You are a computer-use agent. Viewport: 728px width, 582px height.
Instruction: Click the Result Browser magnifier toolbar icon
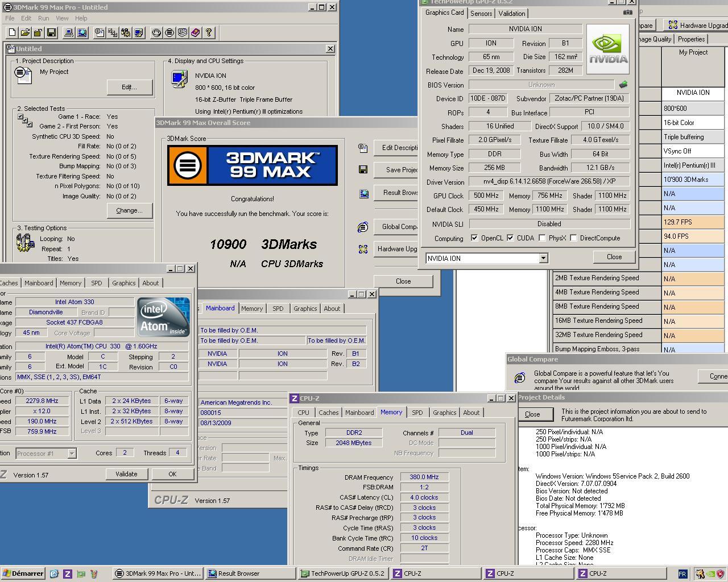click(x=82, y=33)
